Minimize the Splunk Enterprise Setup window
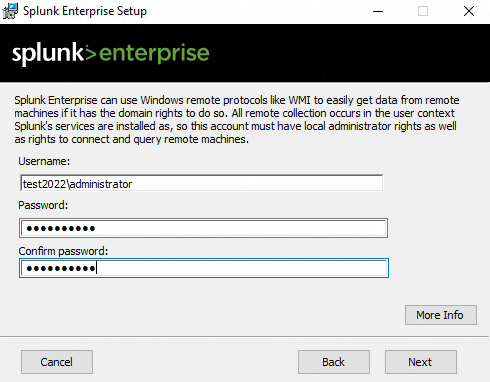The width and height of the screenshot is (490, 382). point(378,11)
